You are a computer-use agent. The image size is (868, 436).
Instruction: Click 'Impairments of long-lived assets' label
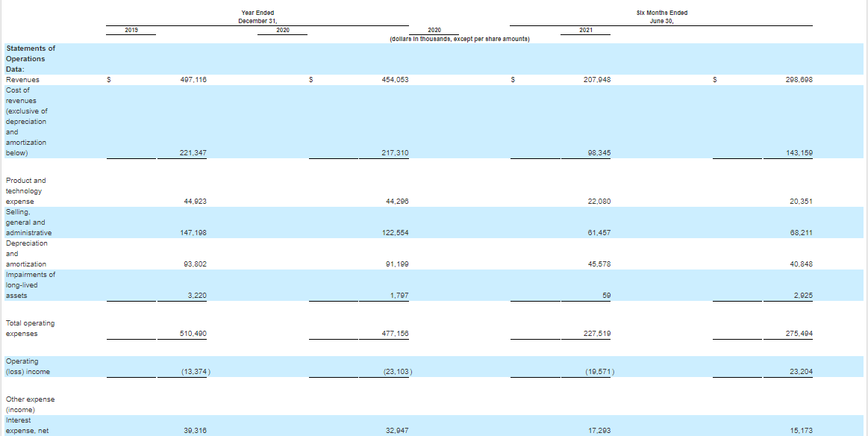coord(31,285)
